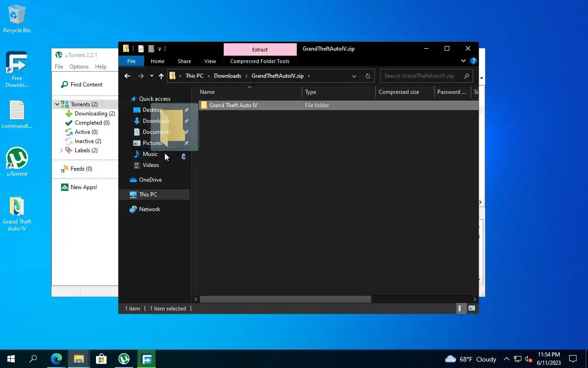Open recent locations dropdown arrow
This screenshot has height=368, width=588.
pyautogui.click(x=152, y=76)
